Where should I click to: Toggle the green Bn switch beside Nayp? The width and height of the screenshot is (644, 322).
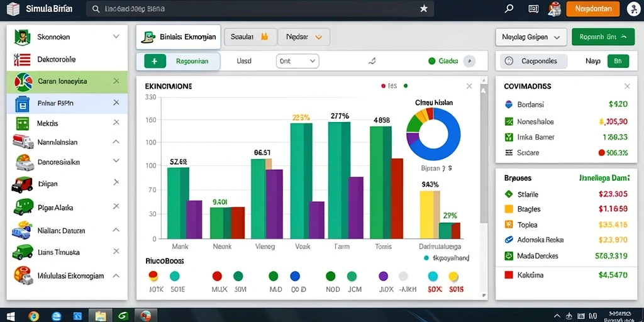click(x=618, y=61)
